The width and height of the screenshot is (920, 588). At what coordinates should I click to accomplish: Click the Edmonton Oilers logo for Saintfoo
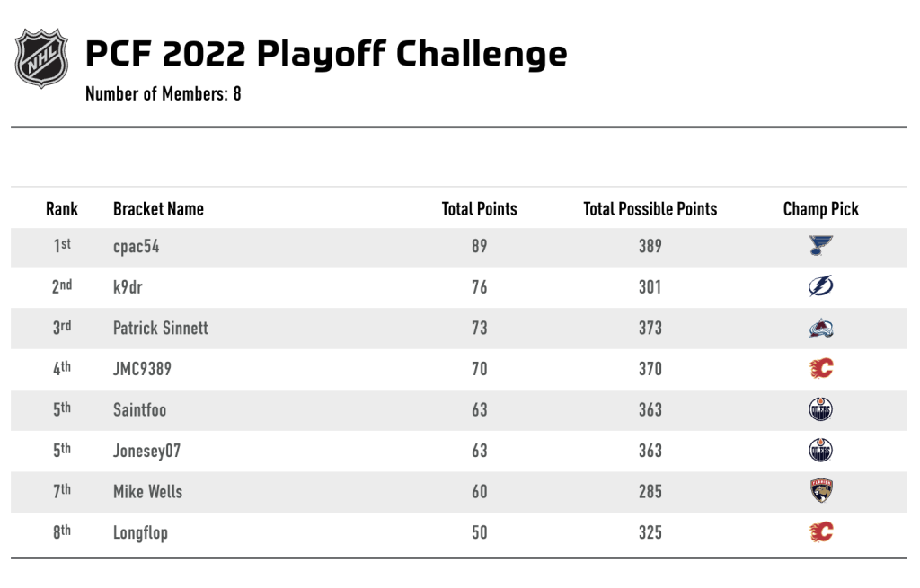coord(820,410)
